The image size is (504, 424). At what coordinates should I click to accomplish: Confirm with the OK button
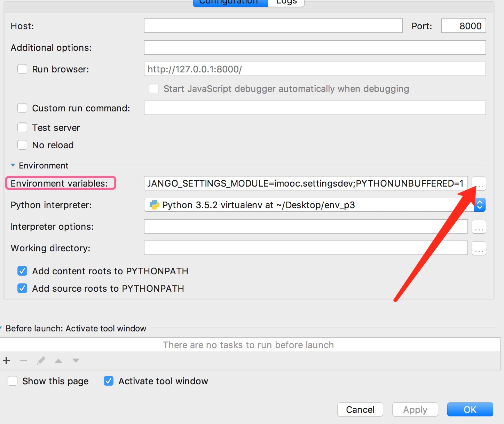point(470,410)
